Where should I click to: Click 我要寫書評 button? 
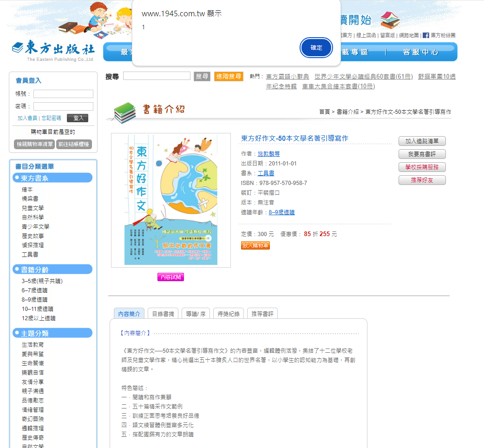[422, 154]
